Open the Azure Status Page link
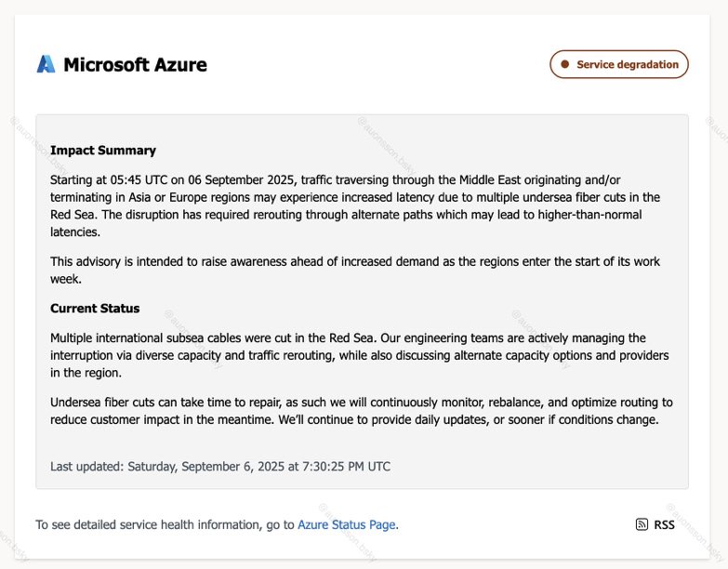Viewport: 728px width, 569px height. [347, 524]
